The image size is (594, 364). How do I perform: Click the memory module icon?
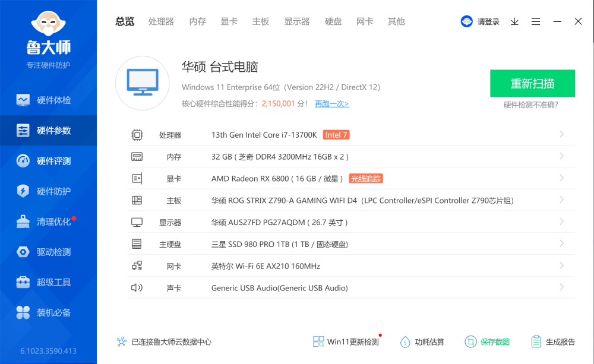click(x=137, y=156)
